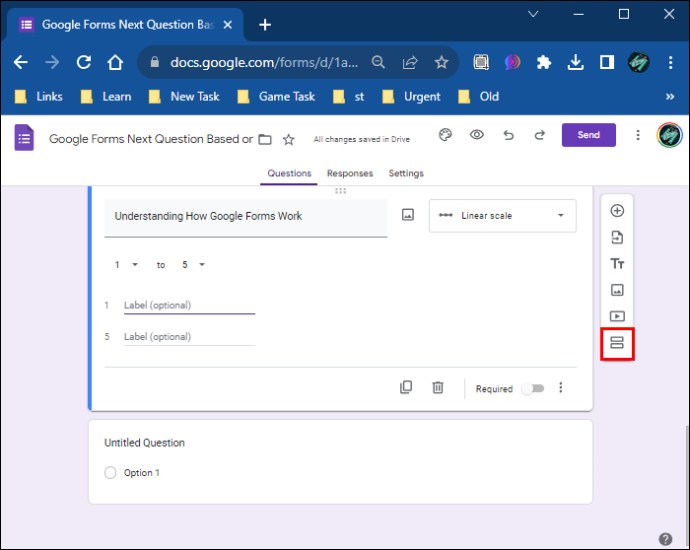Image resolution: width=690 pixels, height=550 pixels.
Task: Open the Customize theme palette
Action: pyautogui.click(x=445, y=135)
